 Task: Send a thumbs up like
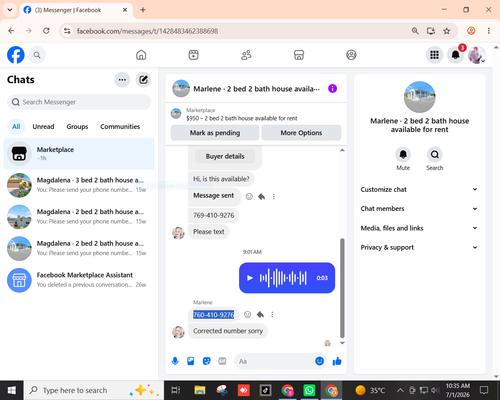click(337, 361)
